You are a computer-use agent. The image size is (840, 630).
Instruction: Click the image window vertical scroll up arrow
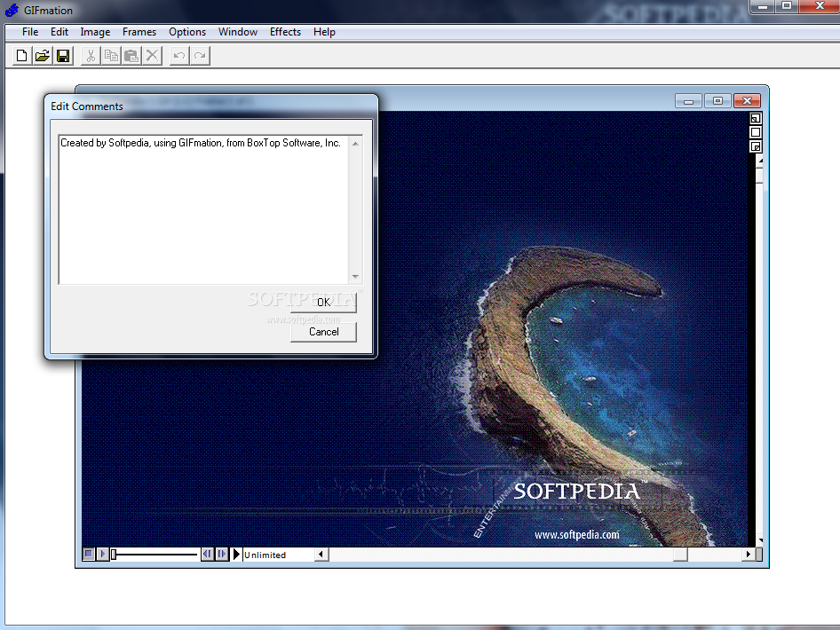coord(759,161)
